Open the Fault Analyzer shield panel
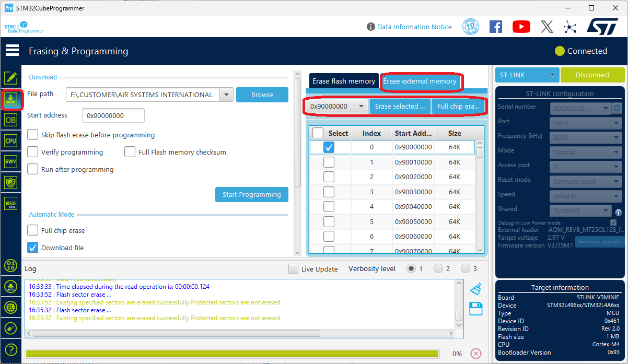 [x=11, y=182]
